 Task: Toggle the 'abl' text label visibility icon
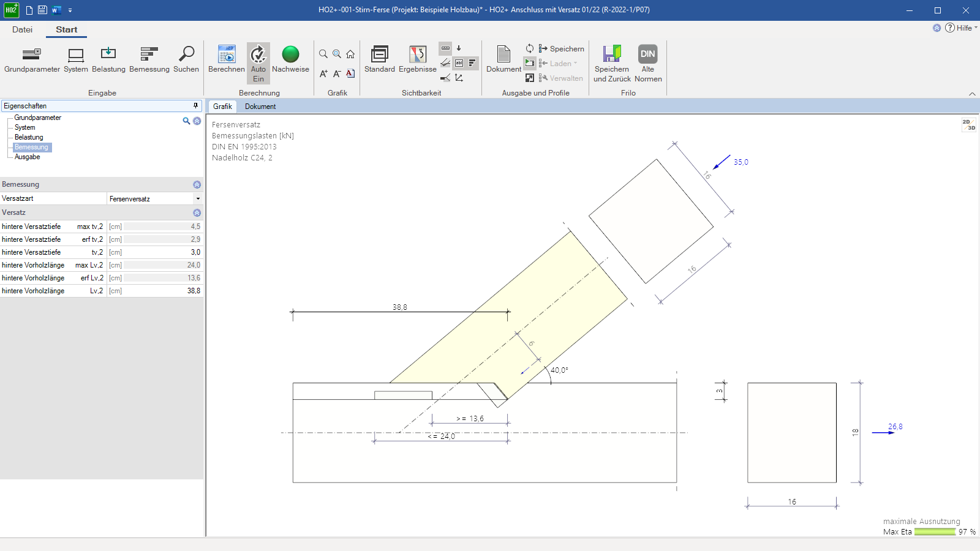point(459,62)
